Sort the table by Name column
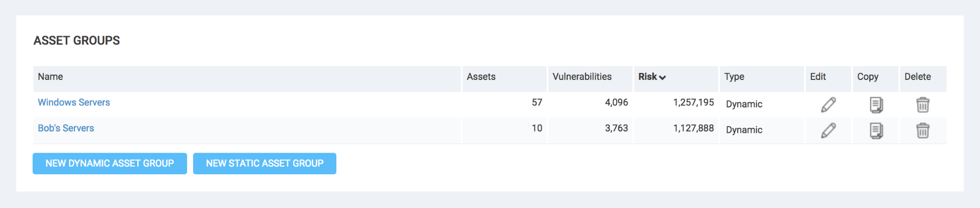Viewport: 980px width, 208px height. pos(50,77)
